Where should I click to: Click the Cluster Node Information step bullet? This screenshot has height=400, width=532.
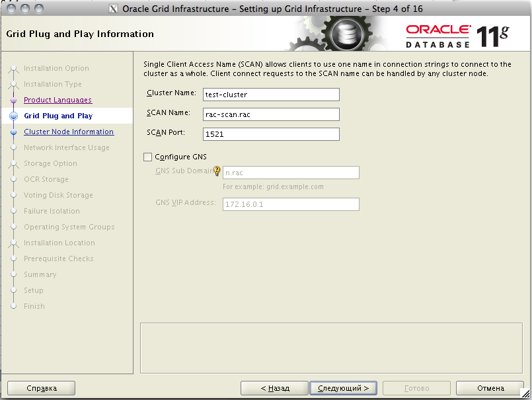coord(13,132)
